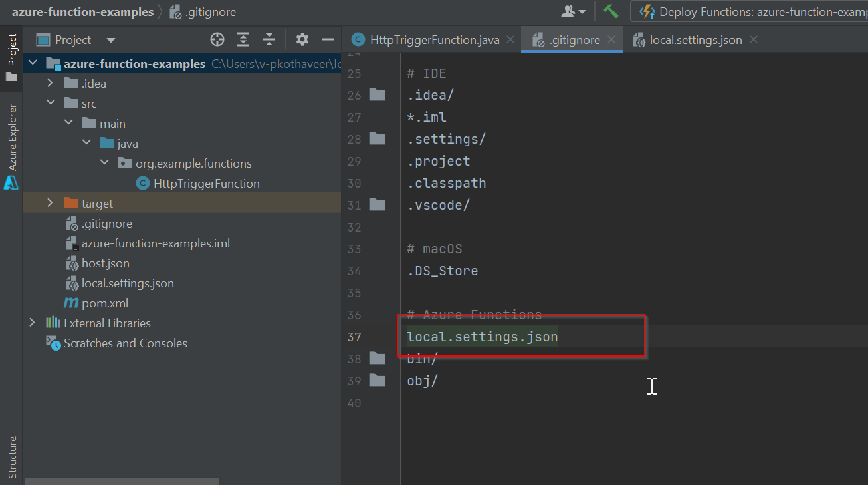The height and width of the screenshot is (485, 868).
Task: Click azure-function-examples in breadcrumb bar
Action: pos(82,12)
